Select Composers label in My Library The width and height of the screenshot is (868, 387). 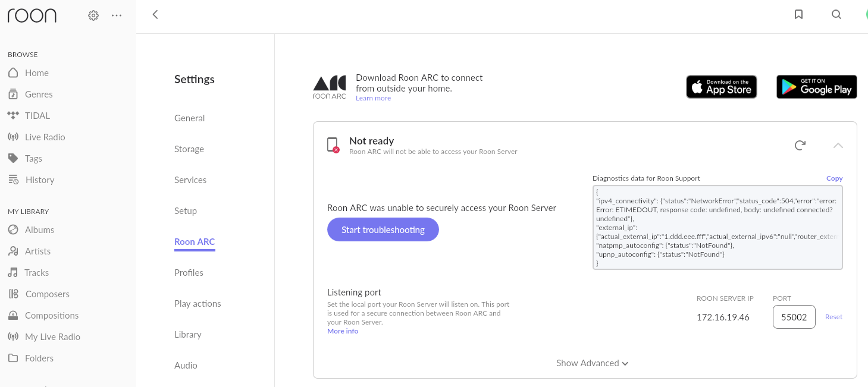tap(48, 294)
